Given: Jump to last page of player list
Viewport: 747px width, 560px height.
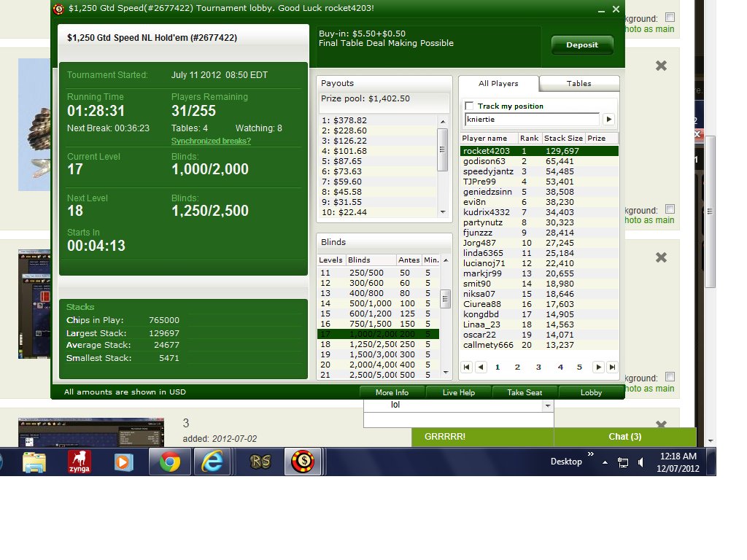Looking at the screenshot, I should tap(612, 367).
